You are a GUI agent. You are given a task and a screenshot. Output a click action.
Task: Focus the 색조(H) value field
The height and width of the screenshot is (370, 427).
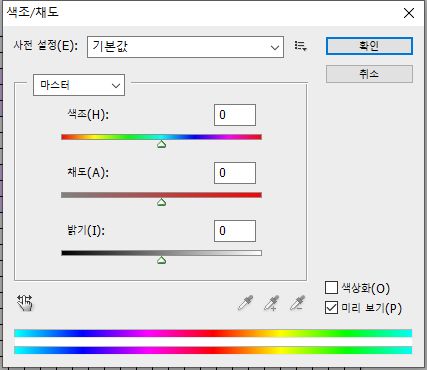(235, 115)
